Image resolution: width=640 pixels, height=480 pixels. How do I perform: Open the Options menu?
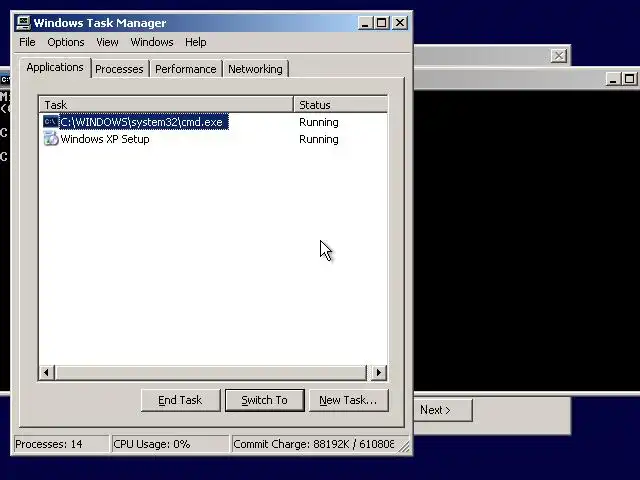point(66,42)
